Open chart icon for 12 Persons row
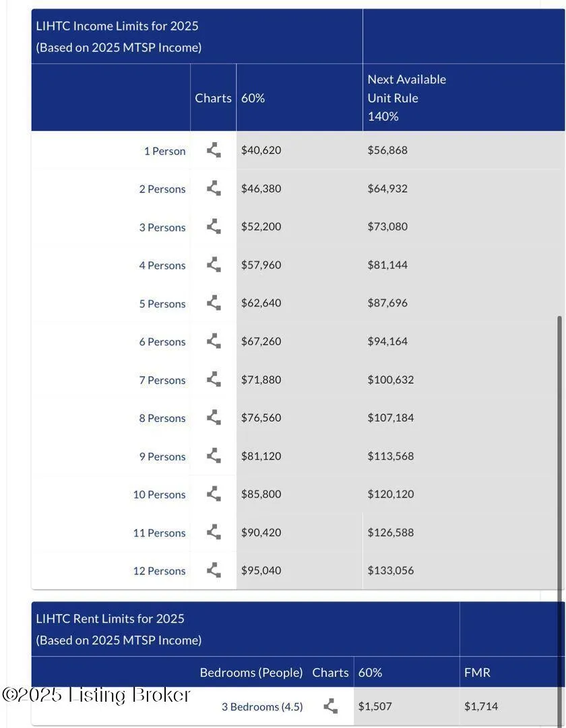This screenshot has height=728, width=566. click(x=214, y=570)
